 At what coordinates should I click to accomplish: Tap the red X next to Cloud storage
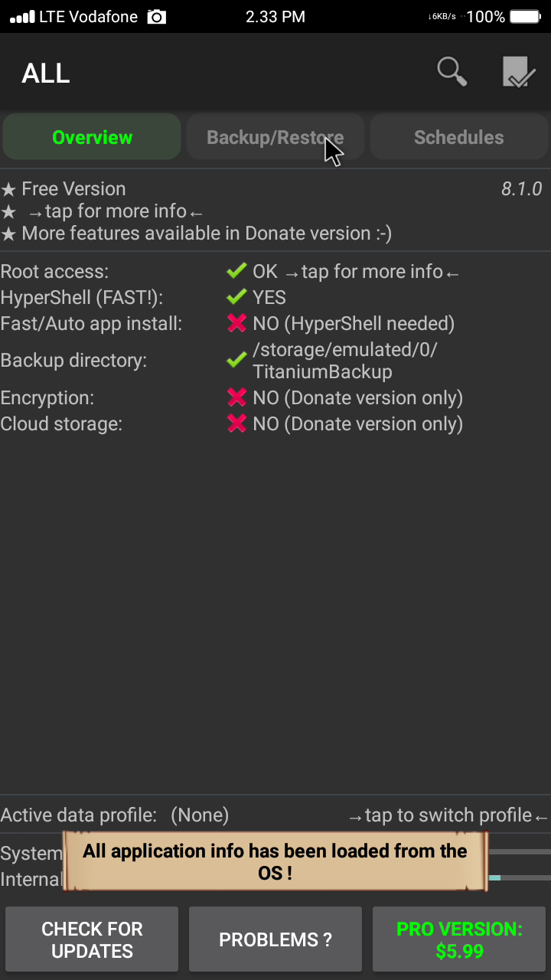pyautogui.click(x=236, y=423)
